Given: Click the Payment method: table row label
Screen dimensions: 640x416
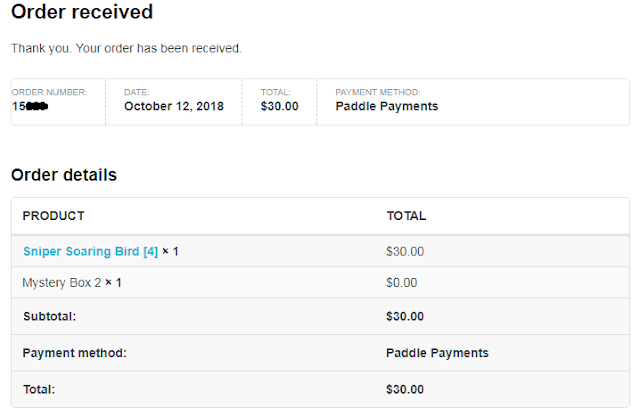Looking at the screenshot, I should coord(75,353).
